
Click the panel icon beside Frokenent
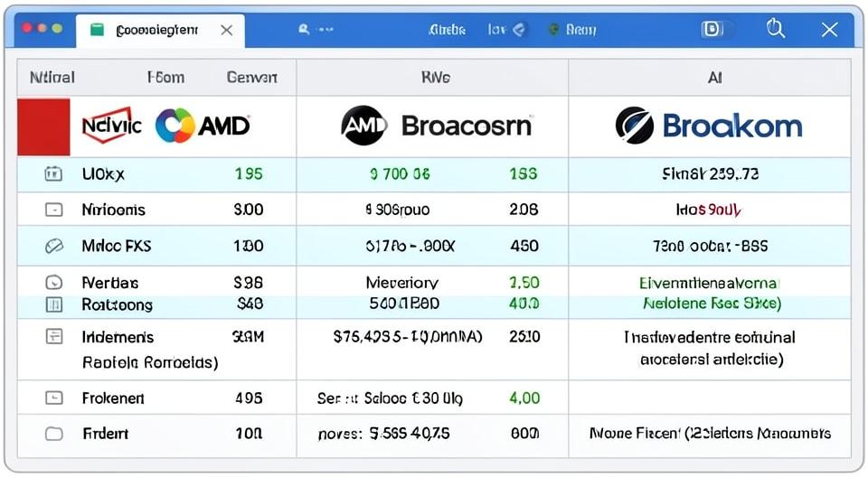[x=53, y=397]
